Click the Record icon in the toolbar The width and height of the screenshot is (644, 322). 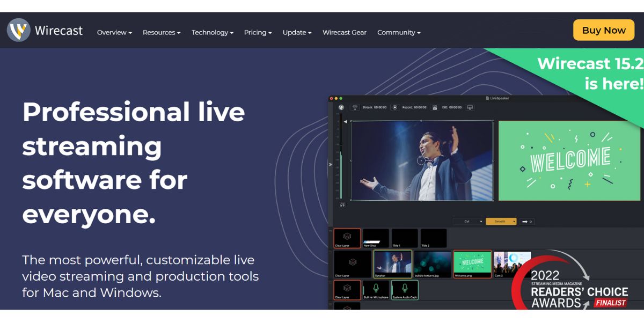[x=396, y=107]
